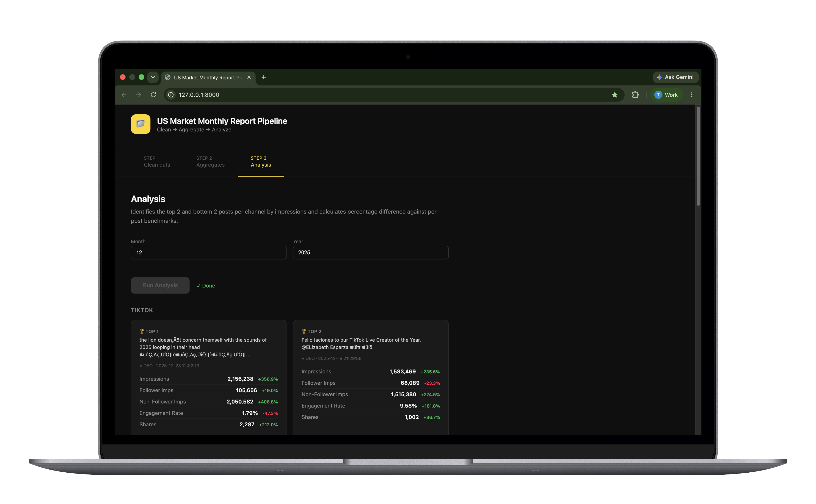Click the lion post caption in TOP 1

click(x=203, y=347)
